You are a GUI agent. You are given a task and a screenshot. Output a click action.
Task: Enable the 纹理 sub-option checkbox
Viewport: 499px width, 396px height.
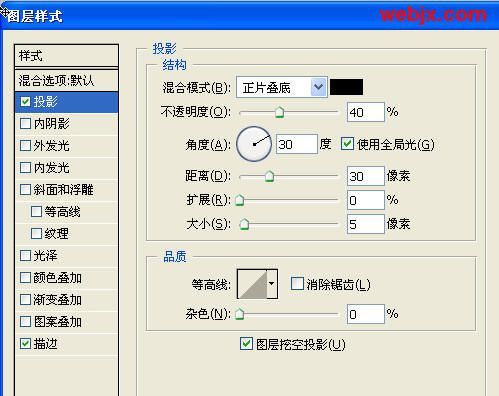tap(36, 234)
